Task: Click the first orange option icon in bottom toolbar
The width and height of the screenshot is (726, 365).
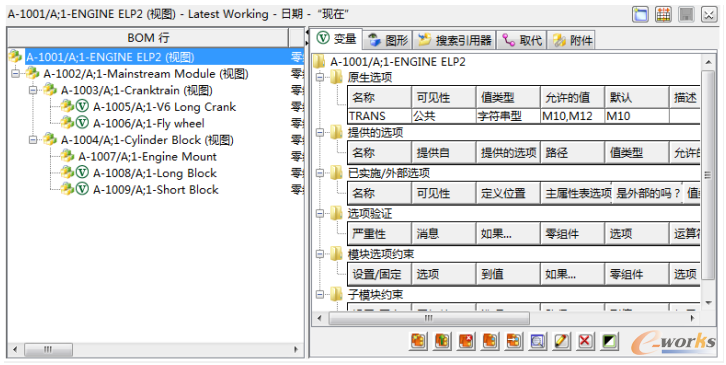Action: 419,341
